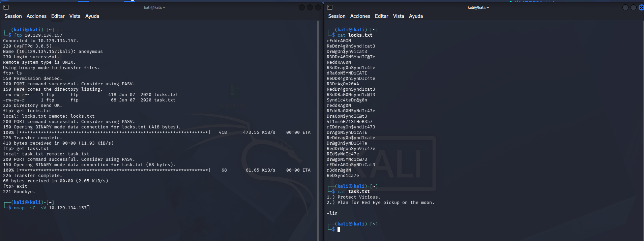Click the locks.txt directory listing row
This screenshot has width=644, height=241.
pyautogui.click(x=91, y=95)
